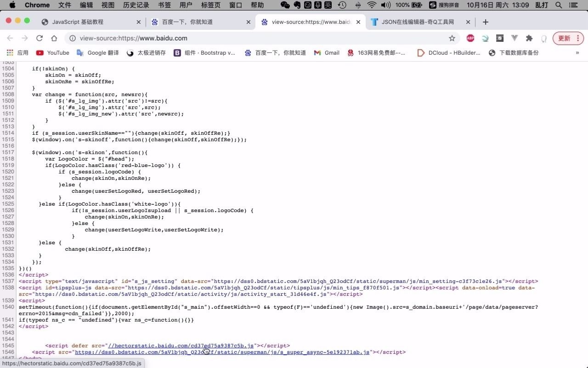Open the 标签页 menu
Screen dimensions: 588x368
(211, 5)
